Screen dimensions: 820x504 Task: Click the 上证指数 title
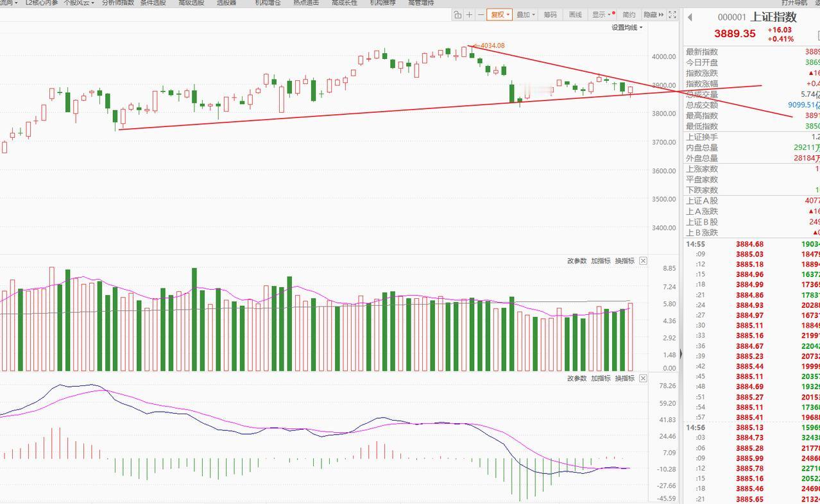(773, 17)
